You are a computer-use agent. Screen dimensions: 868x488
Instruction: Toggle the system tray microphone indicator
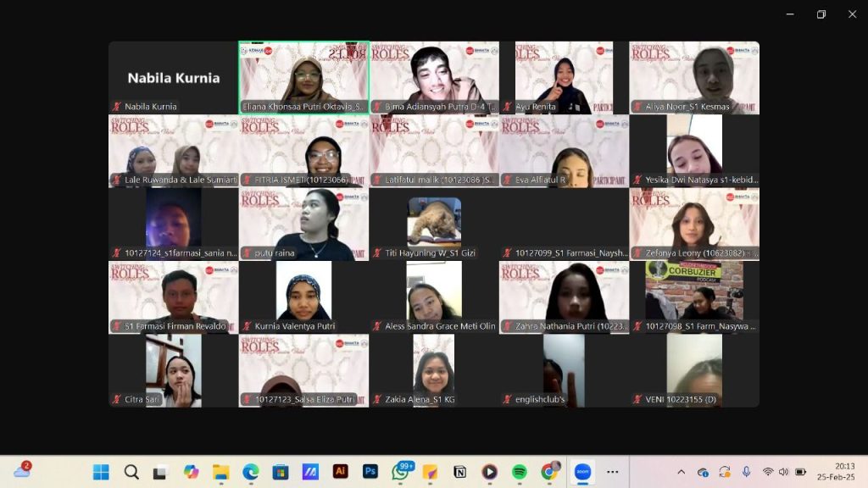tap(746, 472)
